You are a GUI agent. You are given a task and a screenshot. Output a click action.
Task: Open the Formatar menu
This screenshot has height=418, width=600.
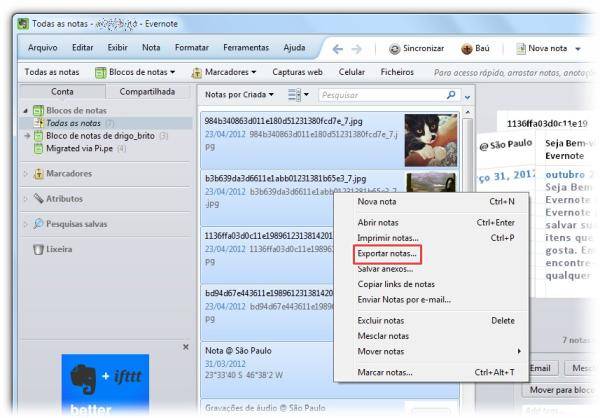192,47
